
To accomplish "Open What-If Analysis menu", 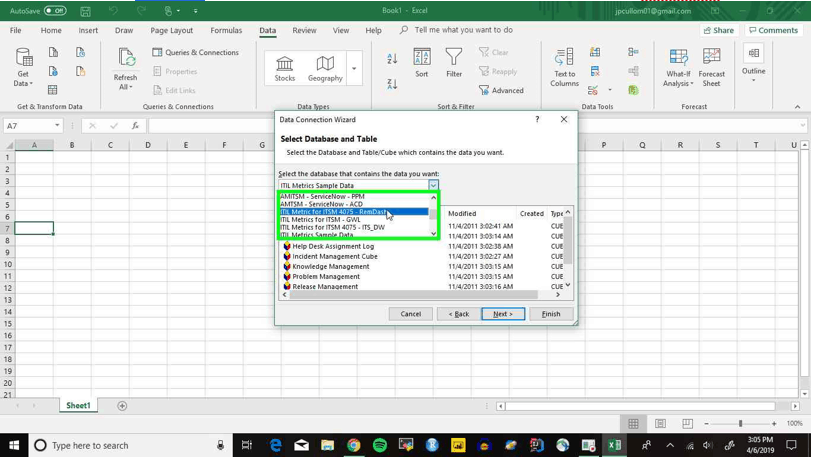I will point(678,68).
